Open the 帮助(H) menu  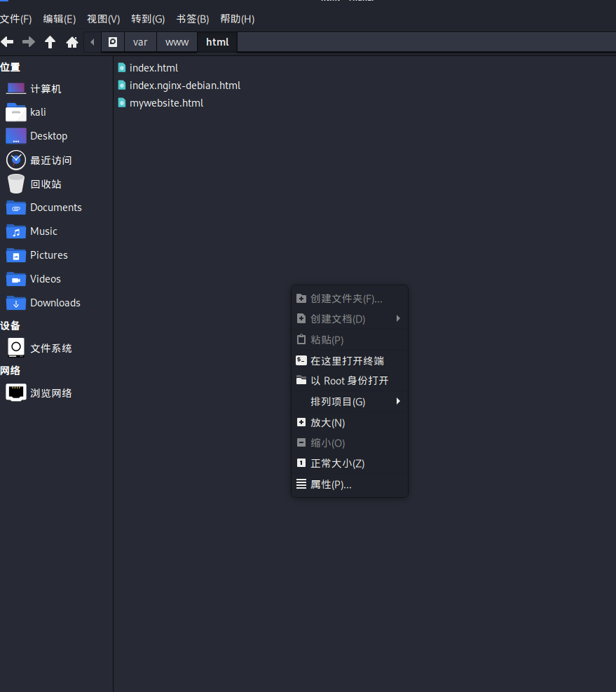(x=238, y=19)
